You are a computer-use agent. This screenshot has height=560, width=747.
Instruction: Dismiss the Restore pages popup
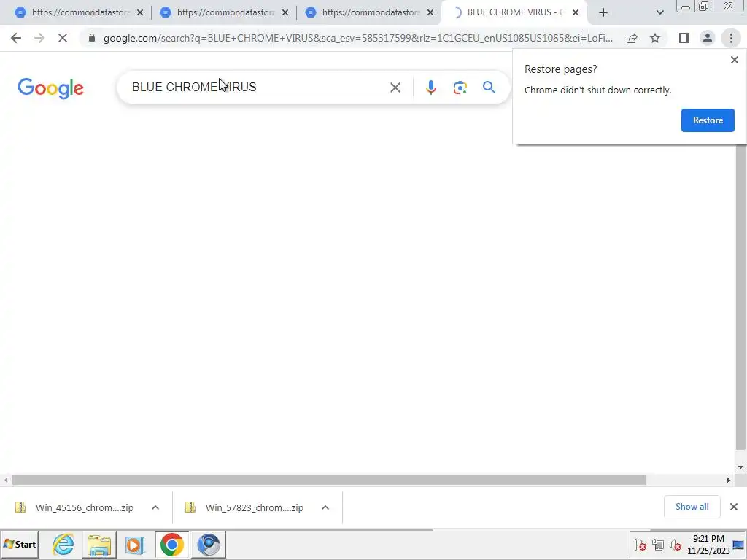tap(734, 60)
